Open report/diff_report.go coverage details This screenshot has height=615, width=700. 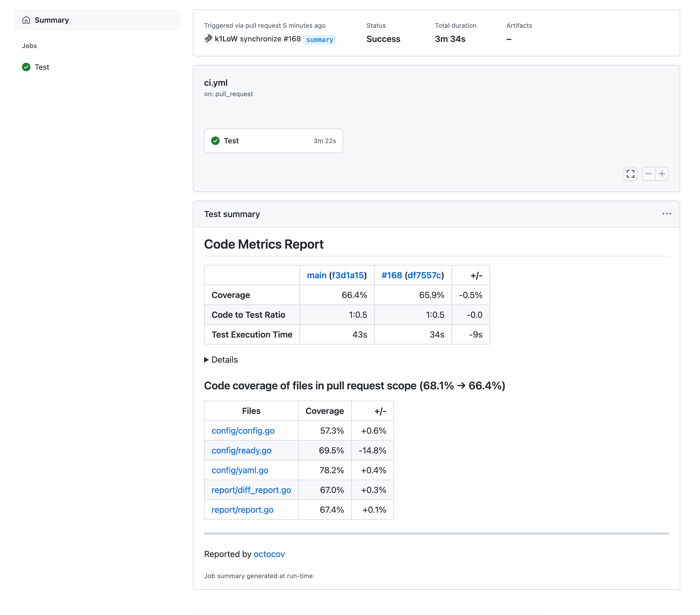251,490
